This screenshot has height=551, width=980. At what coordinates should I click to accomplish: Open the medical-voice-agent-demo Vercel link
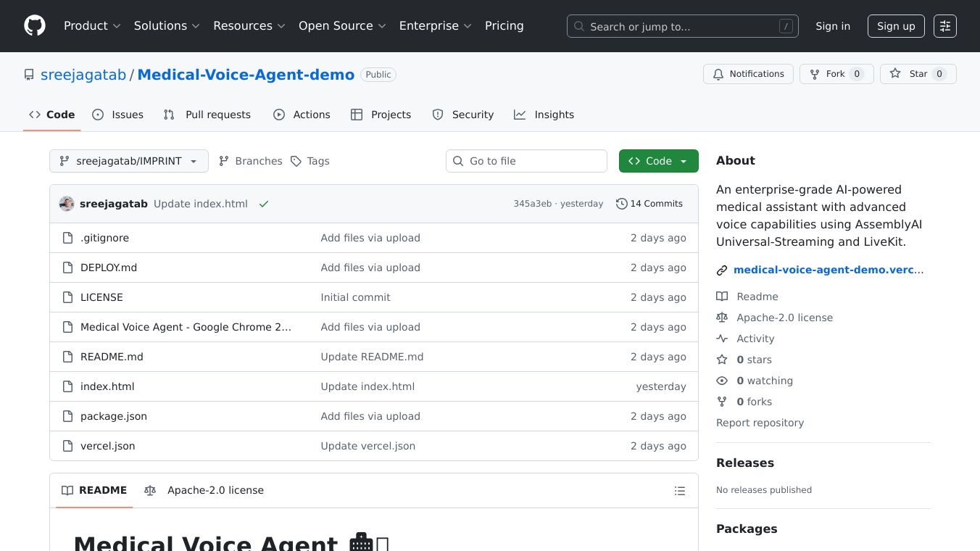click(828, 270)
